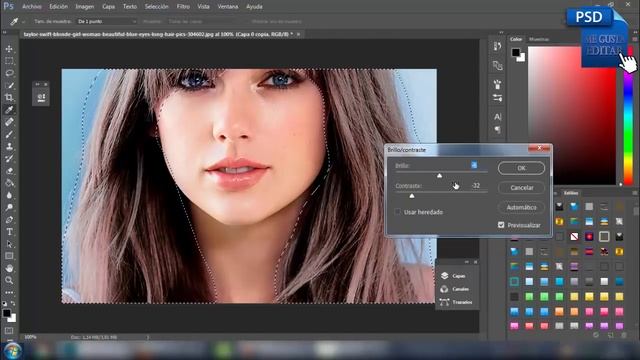Open the extra tools ellipsis in the toolbox

coord(9,293)
